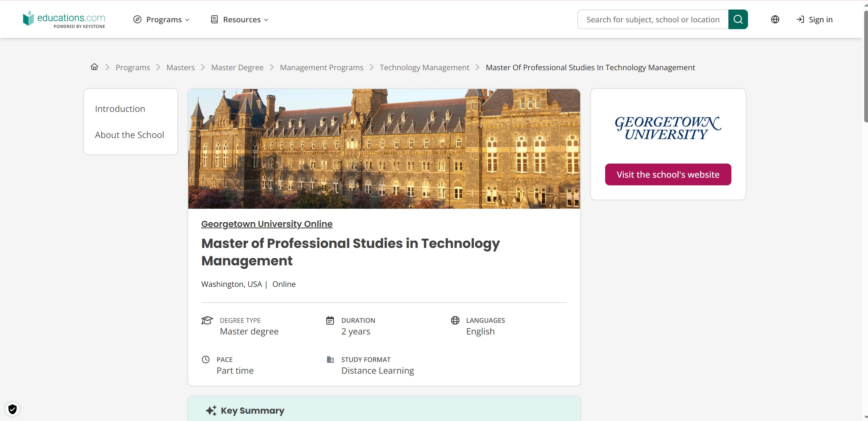This screenshot has height=421, width=868.
Task: Click the Sign in link
Action: tap(814, 20)
